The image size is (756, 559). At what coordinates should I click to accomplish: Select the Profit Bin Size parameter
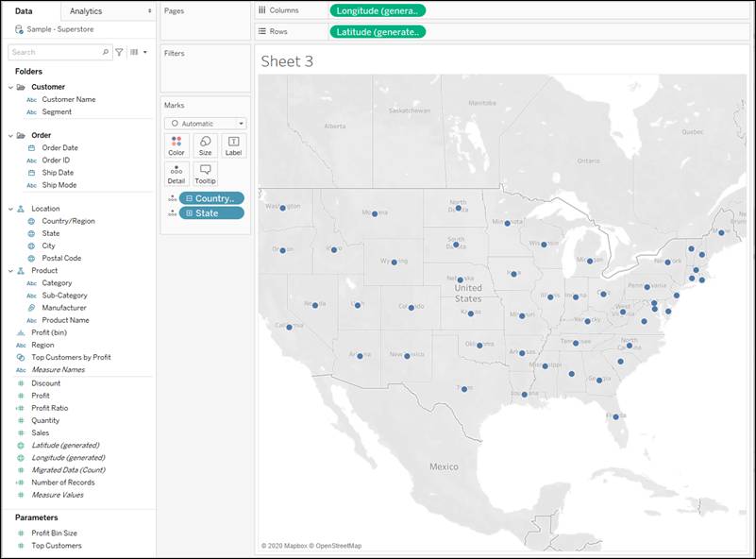[x=54, y=533]
